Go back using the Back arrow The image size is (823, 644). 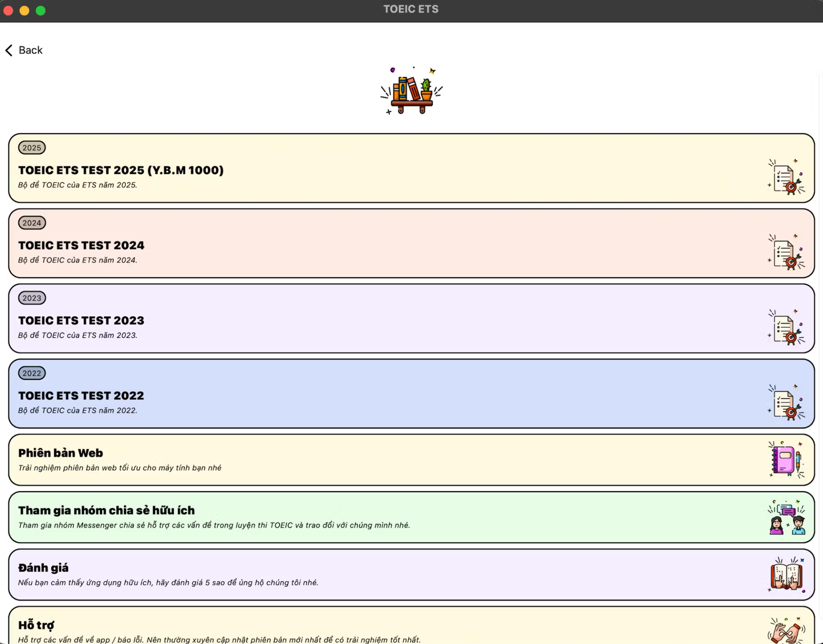(9, 50)
